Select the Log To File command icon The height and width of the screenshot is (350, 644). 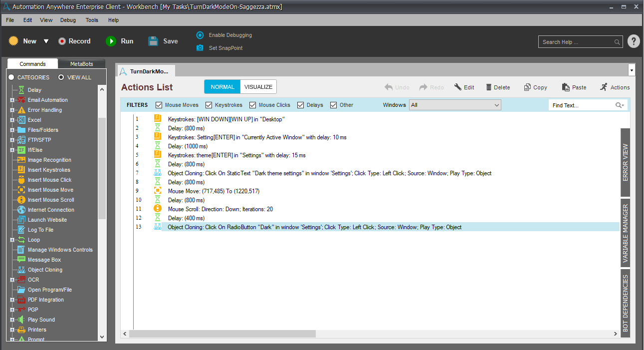tap(21, 230)
